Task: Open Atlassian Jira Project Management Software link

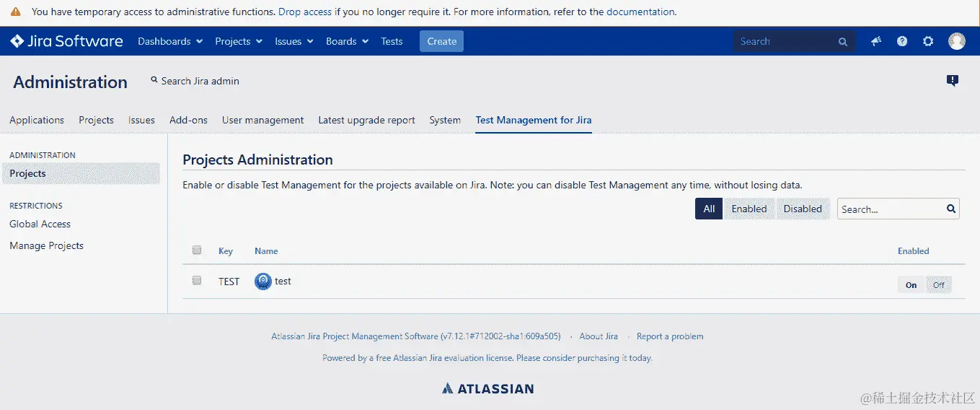Action: [x=355, y=336]
